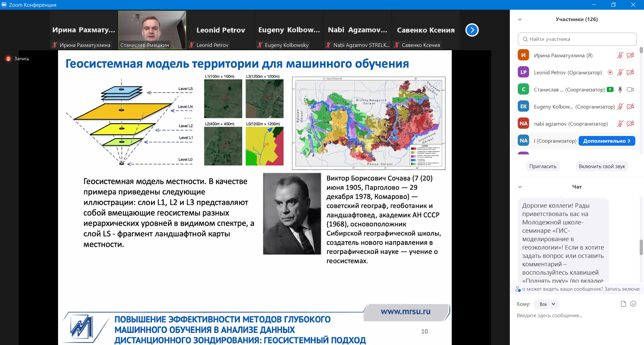This screenshot has width=644, height=345.
Task: Click the red Запись recording indicator
Action: 8,59
